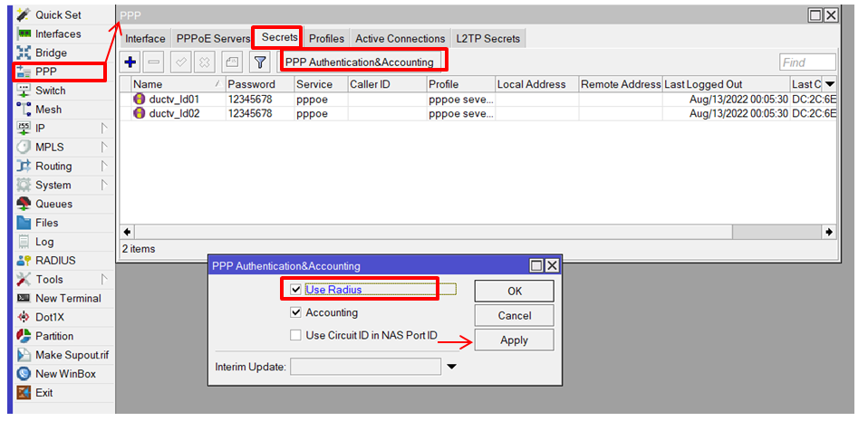Open the Active Connections tab

pos(400,39)
